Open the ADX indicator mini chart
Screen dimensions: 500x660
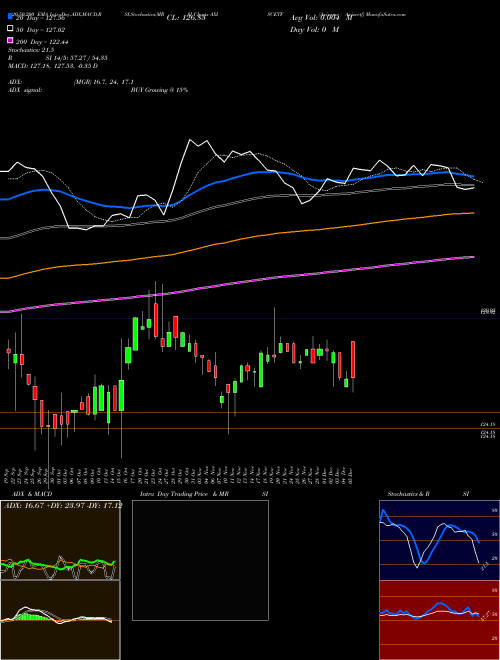pyautogui.click(x=60, y=540)
